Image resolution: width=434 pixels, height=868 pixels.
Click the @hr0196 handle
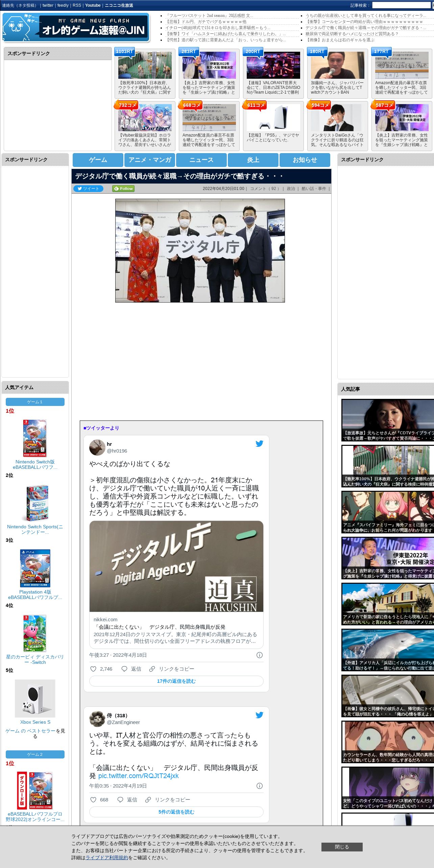point(117,451)
